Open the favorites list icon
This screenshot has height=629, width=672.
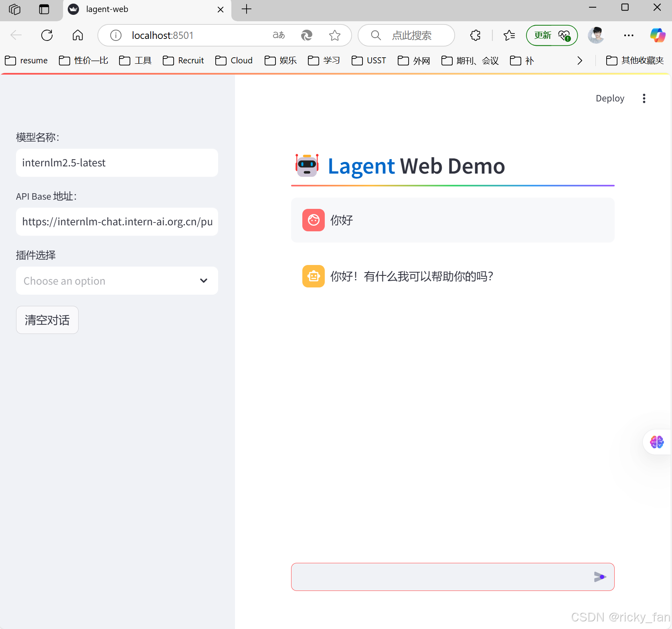[509, 35]
